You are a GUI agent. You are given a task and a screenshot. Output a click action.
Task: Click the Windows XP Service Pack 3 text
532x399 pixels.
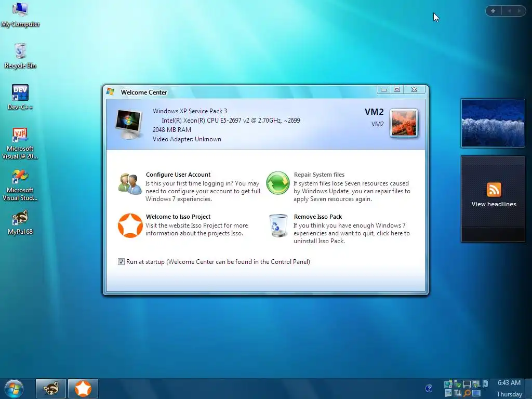click(x=190, y=111)
